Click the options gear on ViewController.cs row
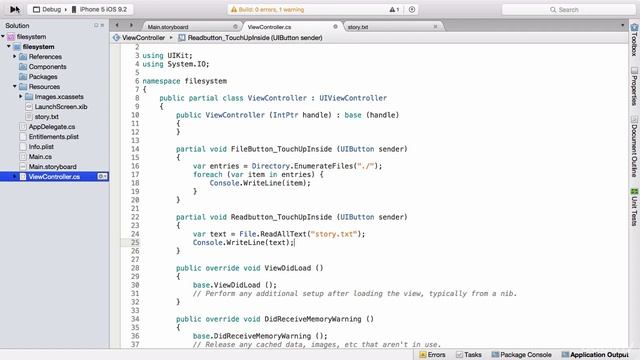Screen dimensions: 640x360 102,177
